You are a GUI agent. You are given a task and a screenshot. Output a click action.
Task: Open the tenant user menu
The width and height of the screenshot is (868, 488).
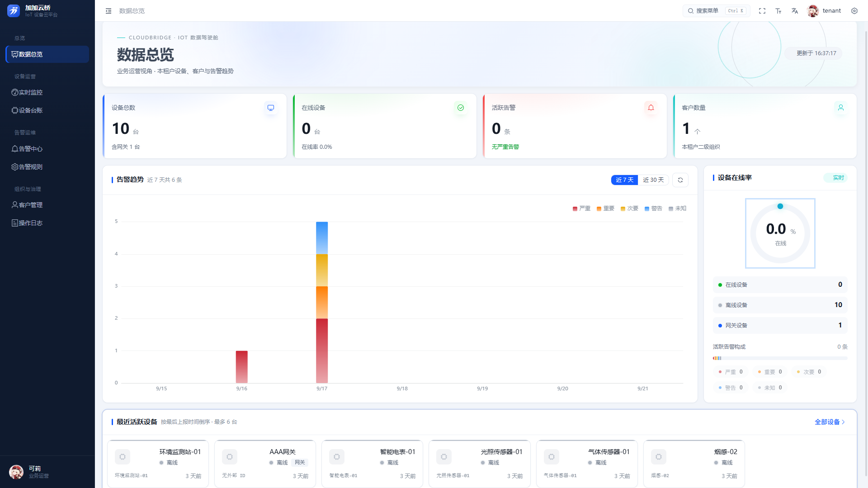click(x=824, y=11)
